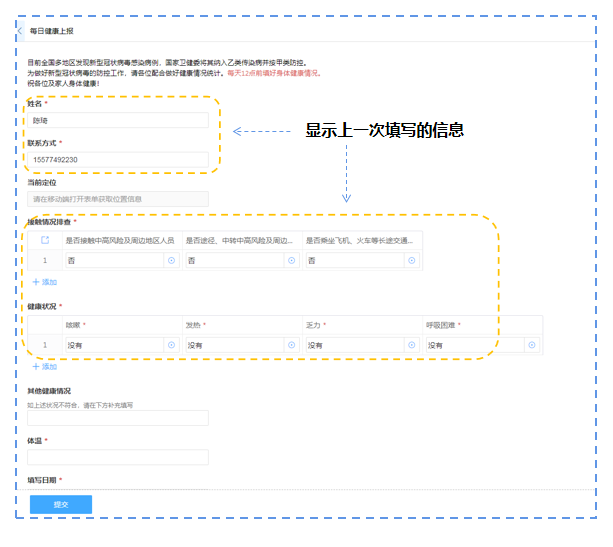Click the 当前定位 location field
This screenshot has width=613, height=547.
118,199
